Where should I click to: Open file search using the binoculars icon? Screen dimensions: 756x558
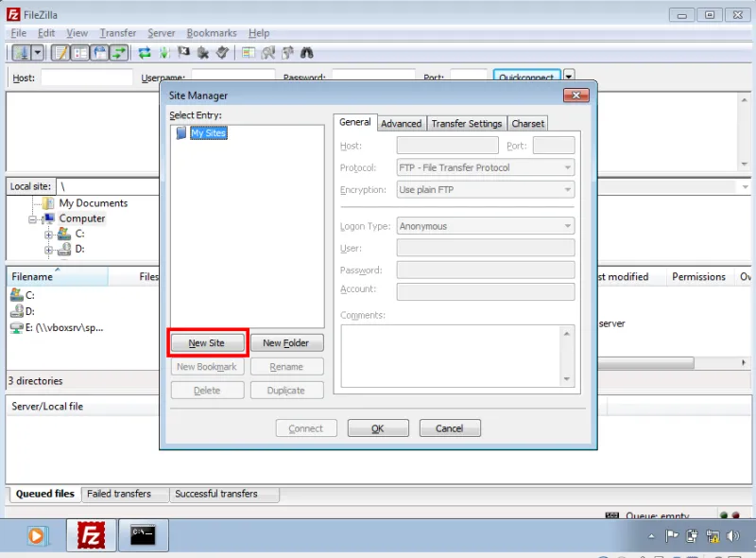305,53
